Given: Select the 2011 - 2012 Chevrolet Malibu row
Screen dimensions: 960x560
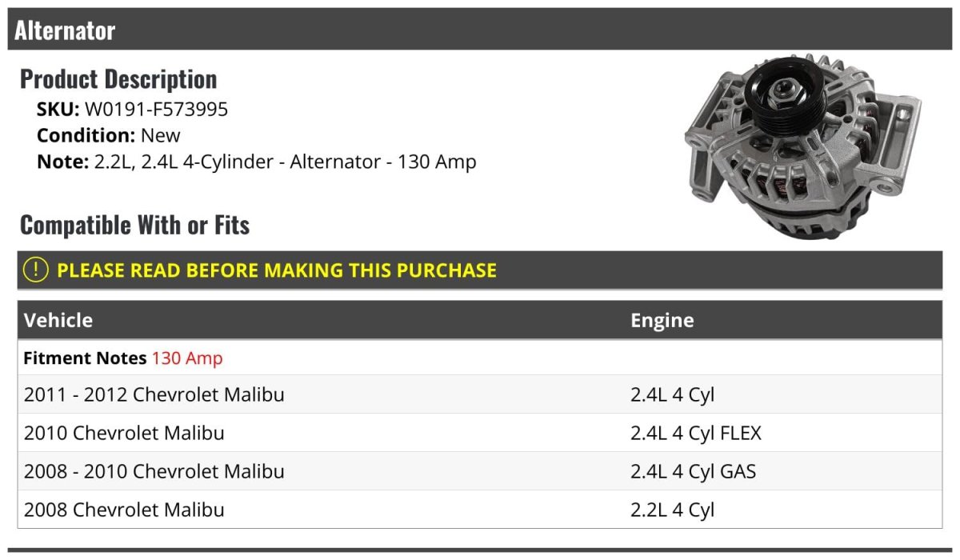Looking at the screenshot, I should pos(154,394).
